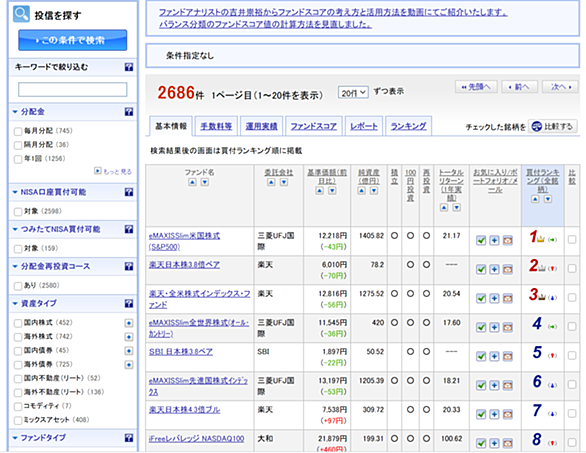Screen dimensions: 586x453
Task: Click the keyword search input field
Action: pos(73,90)
